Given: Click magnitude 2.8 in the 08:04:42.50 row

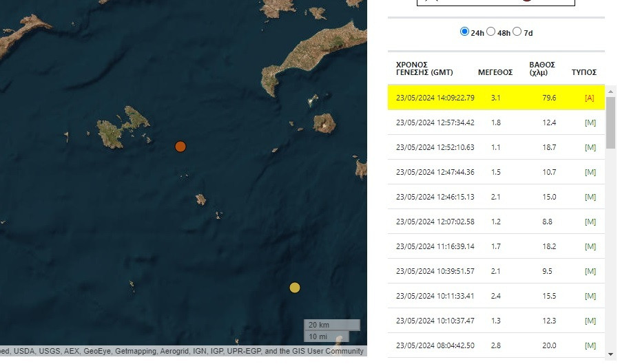Looking at the screenshot, I should (495, 345).
